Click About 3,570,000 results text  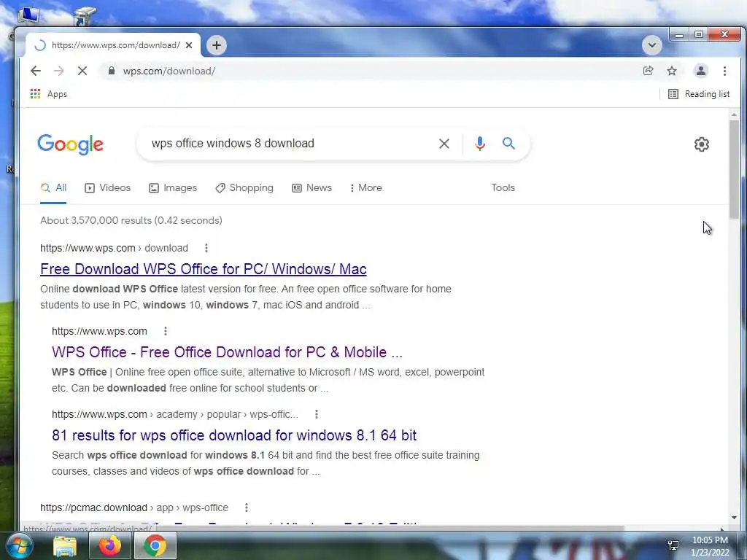click(x=131, y=220)
